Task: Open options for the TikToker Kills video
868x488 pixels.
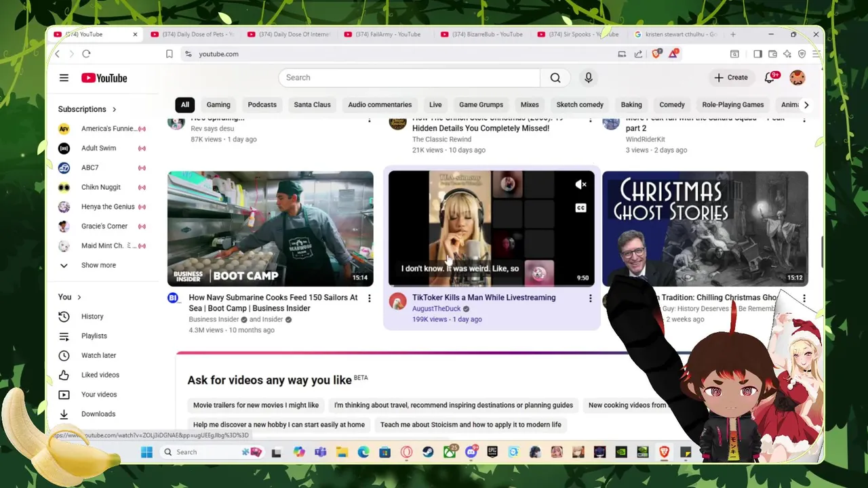Action: 590,298
